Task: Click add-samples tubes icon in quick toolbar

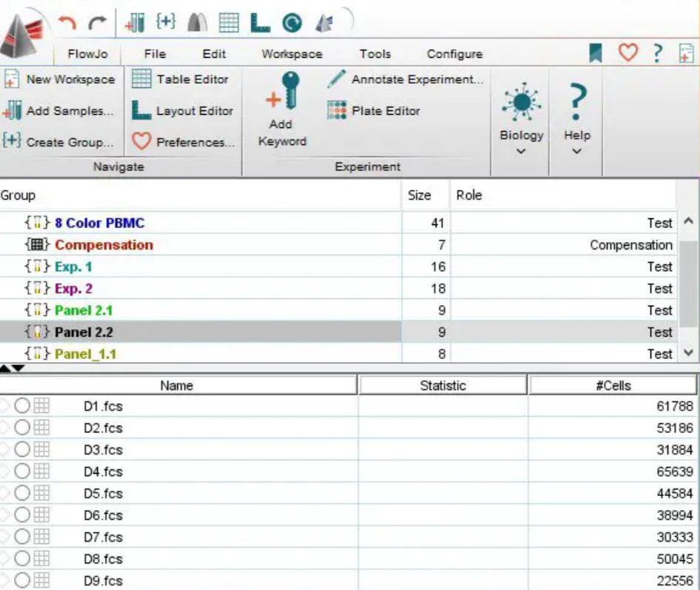Action: tap(135, 22)
